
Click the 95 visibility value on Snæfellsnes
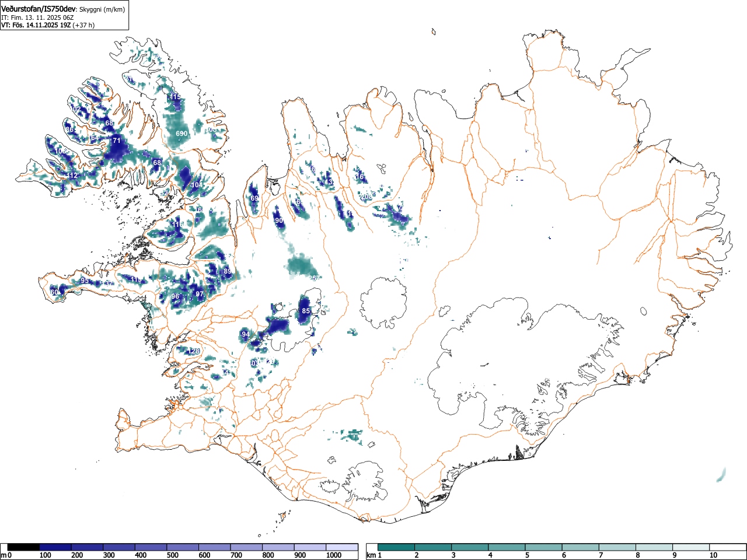(x=85, y=281)
